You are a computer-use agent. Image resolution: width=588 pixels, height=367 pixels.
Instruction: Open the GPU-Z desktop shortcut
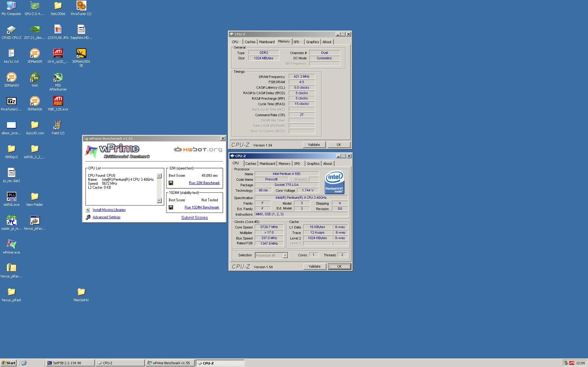[35, 6]
